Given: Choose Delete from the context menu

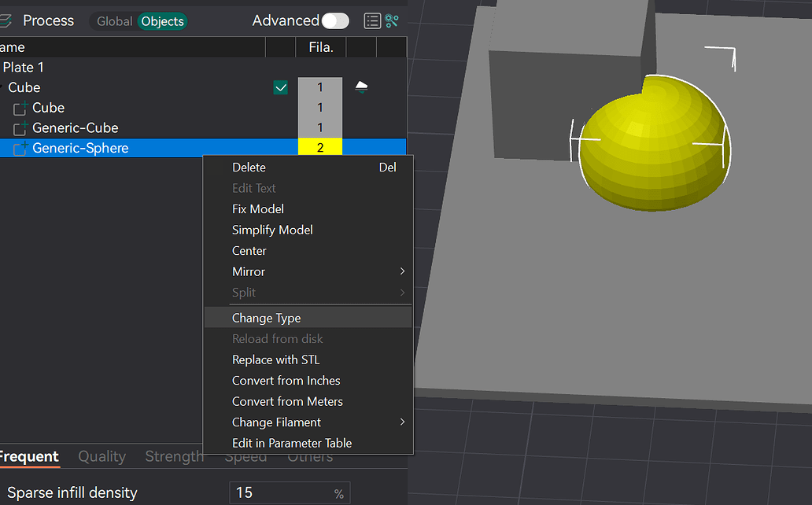Looking at the screenshot, I should (308, 168).
